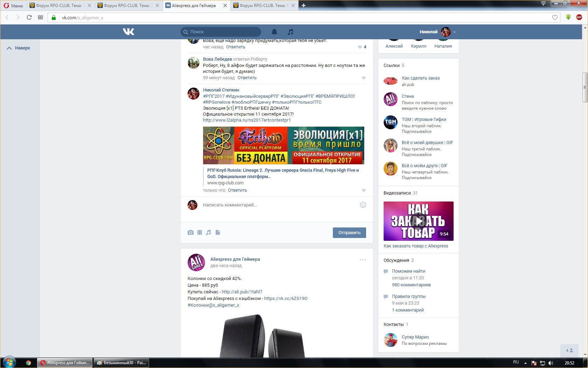Open Правила группы discussion
Image resolution: width=588 pixels, height=368 pixels.
coord(409,297)
